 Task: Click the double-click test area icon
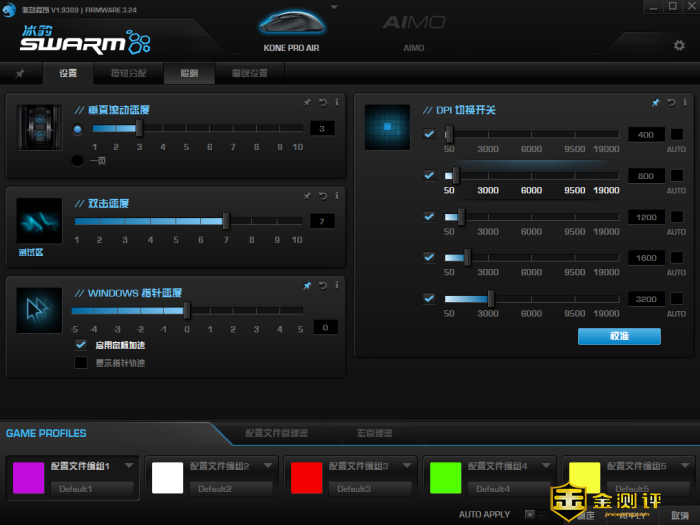(x=39, y=221)
